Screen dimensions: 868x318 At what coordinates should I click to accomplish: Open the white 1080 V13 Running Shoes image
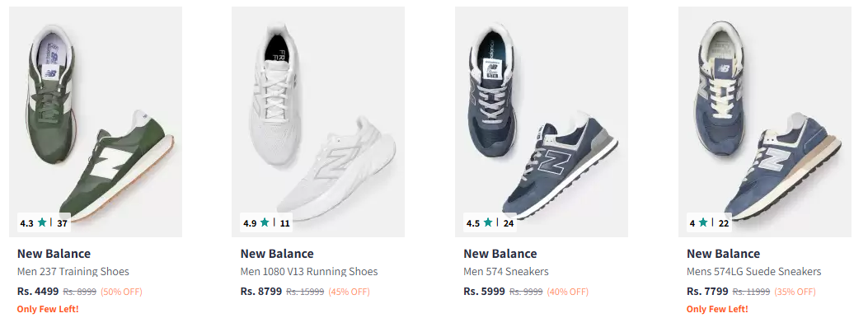point(318,122)
